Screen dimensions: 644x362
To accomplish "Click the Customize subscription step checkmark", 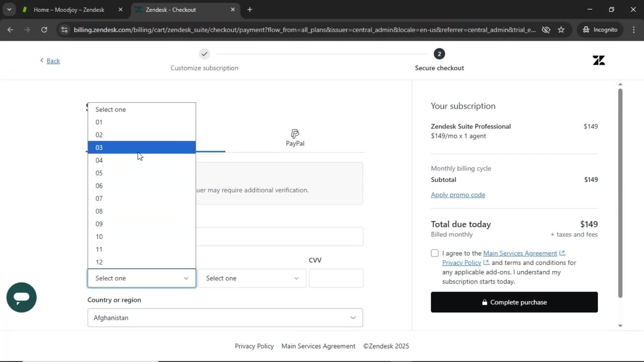I will coord(204,54).
